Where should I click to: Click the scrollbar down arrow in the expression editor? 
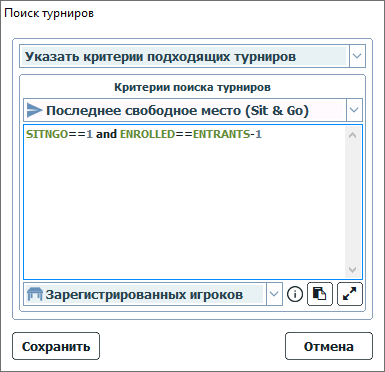(353, 269)
